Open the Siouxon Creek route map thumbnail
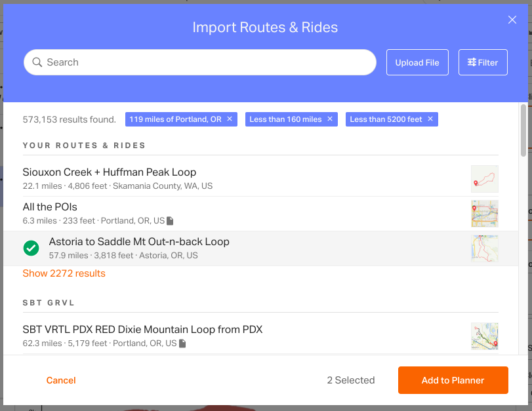The height and width of the screenshot is (411, 532). point(485,179)
